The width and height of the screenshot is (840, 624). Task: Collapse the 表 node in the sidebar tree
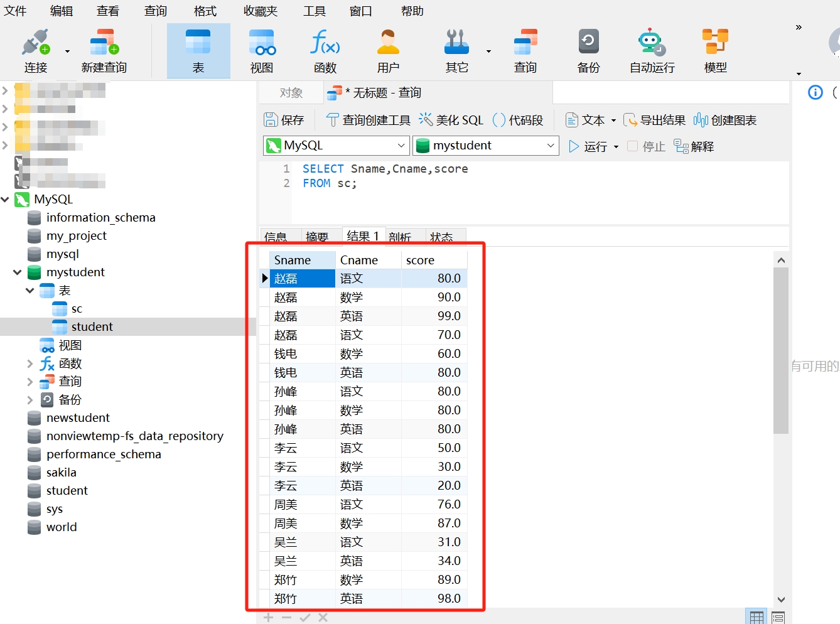pyautogui.click(x=30, y=290)
